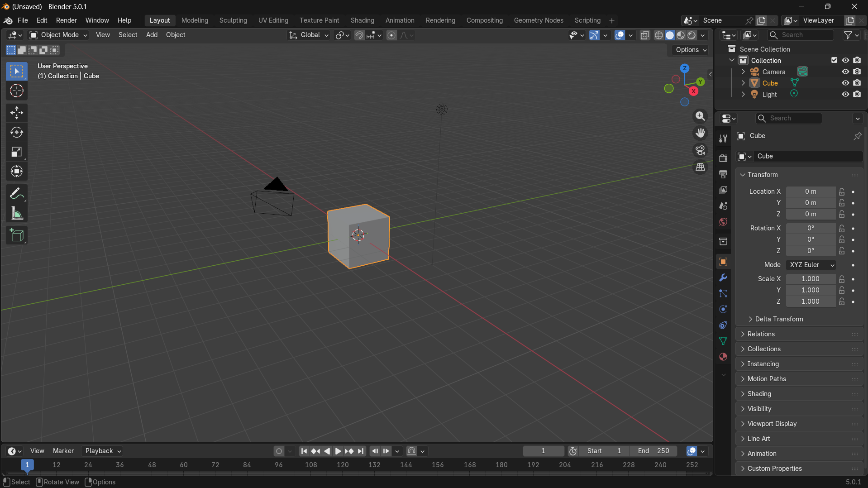Image resolution: width=868 pixels, height=488 pixels.
Task: Disable the Cube in renders
Action: 858,83
